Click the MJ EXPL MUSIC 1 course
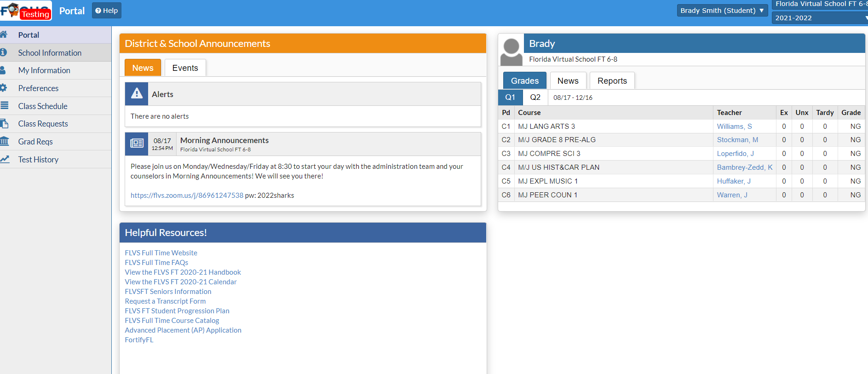The image size is (868, 374). 548,181
